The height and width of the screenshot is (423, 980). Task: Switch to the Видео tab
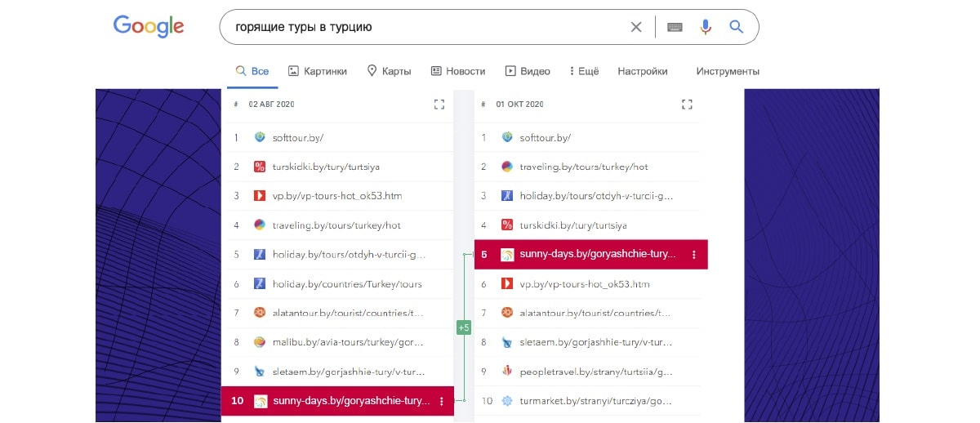pos(528,71)
